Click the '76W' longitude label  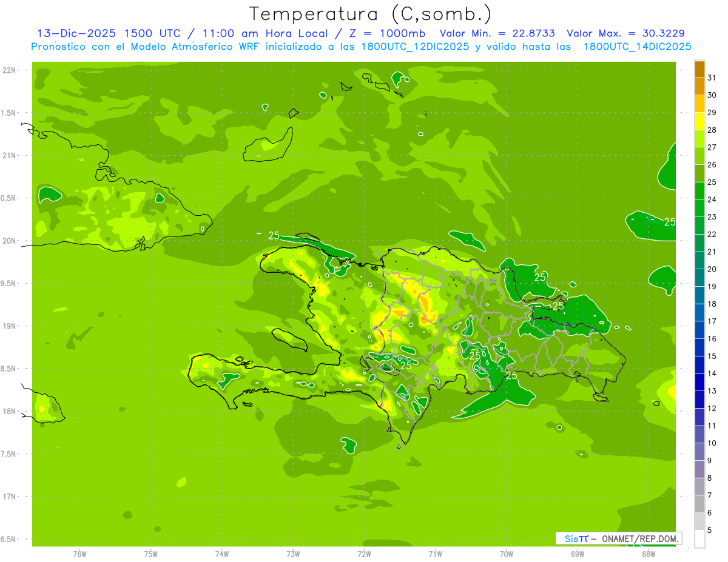tap(79, 554)
